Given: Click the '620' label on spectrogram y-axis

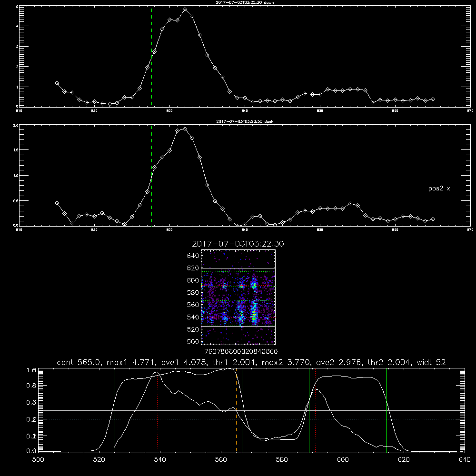Looking at the screenshot, I should click(x=193, y=268).
